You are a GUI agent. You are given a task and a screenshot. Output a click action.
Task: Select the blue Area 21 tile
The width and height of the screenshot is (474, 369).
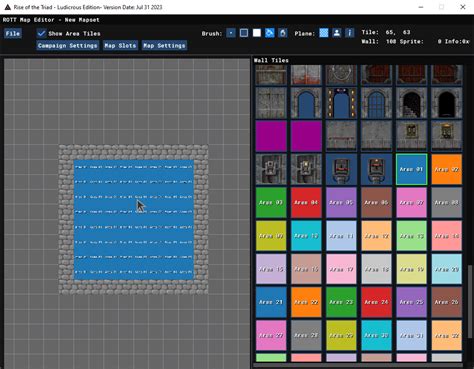271,302
